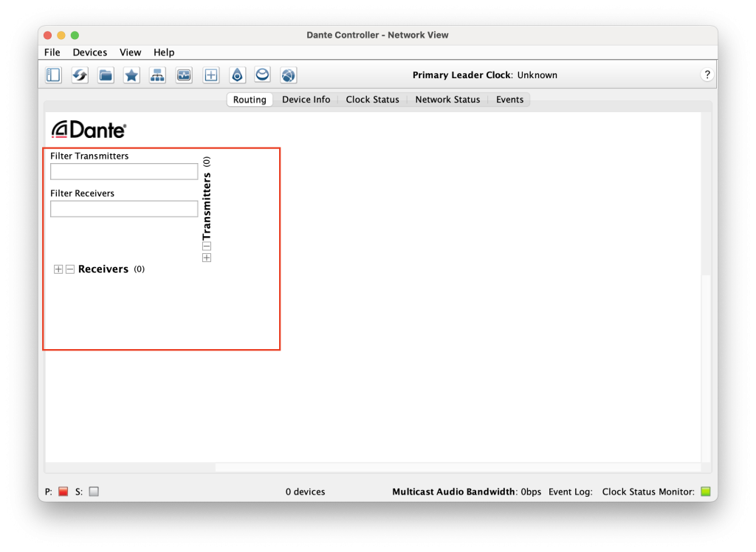Viewport: 756px width, 552px height.
Task: Open the File menu
Action: point(52,52)
